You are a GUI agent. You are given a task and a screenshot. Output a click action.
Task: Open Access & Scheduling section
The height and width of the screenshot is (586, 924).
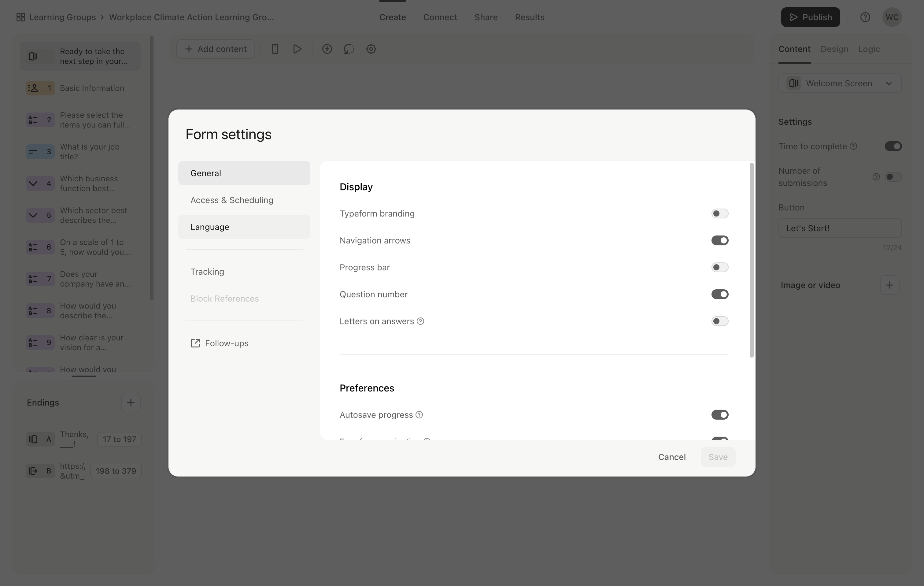(x=244, y=200)
